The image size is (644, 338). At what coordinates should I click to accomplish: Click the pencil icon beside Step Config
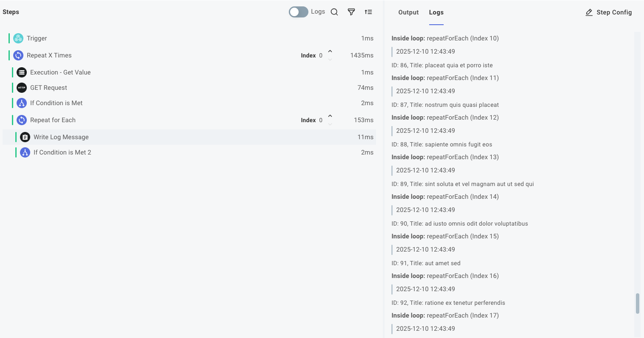coord(589,12)
